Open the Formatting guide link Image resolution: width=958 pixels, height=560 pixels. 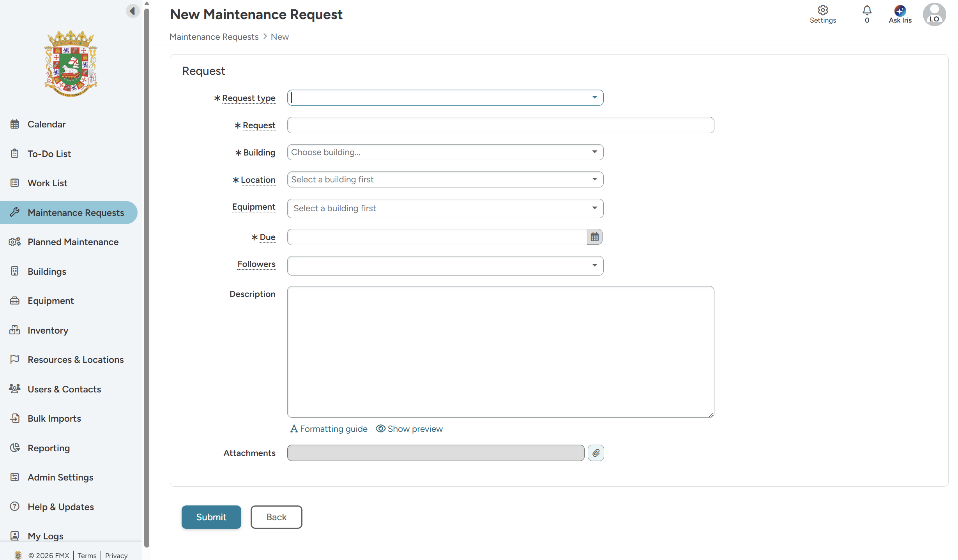pyautogui.click(x=329, y=429)
